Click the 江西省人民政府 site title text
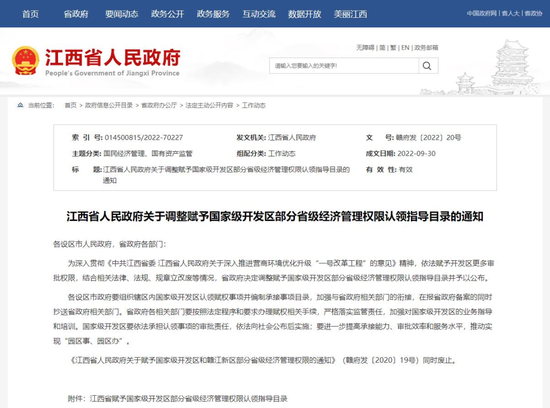Screen dimensions: 550x408 tap(113, 57)
